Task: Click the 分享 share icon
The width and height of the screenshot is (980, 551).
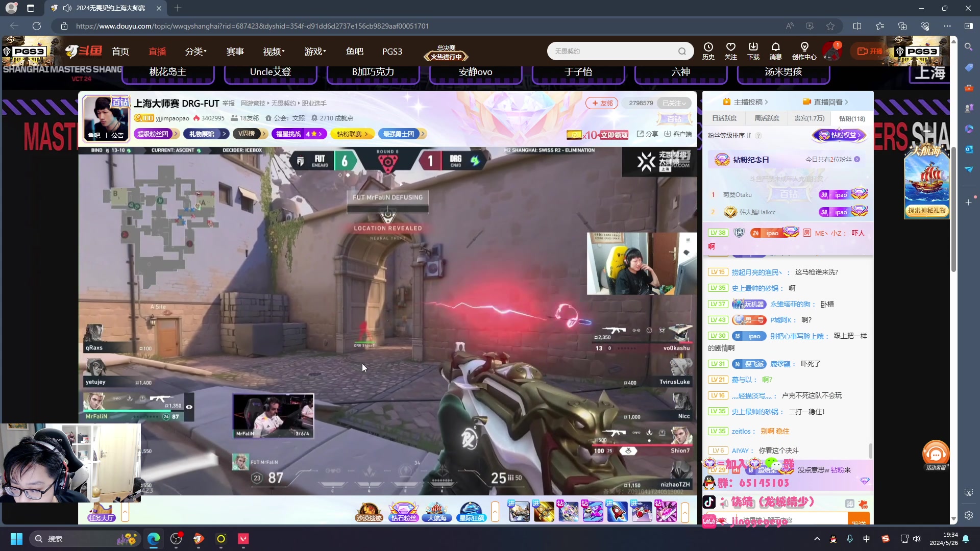Action: click(x=647, y=134)
